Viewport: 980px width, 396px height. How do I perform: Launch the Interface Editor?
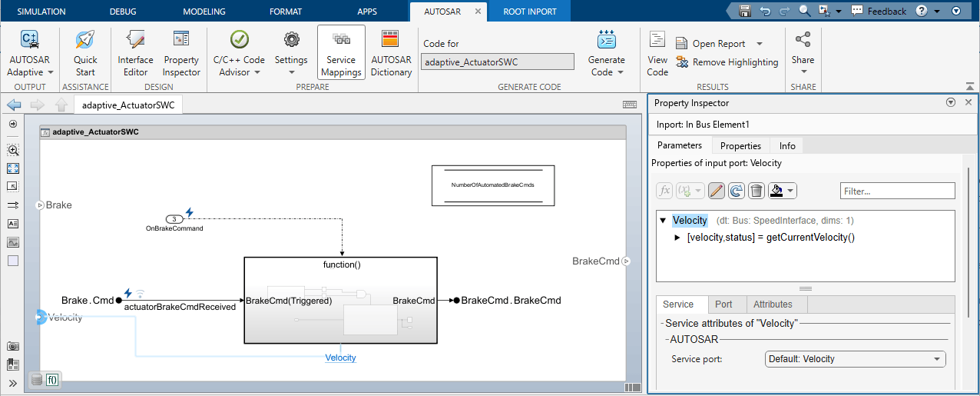click(x=135, y=53)
